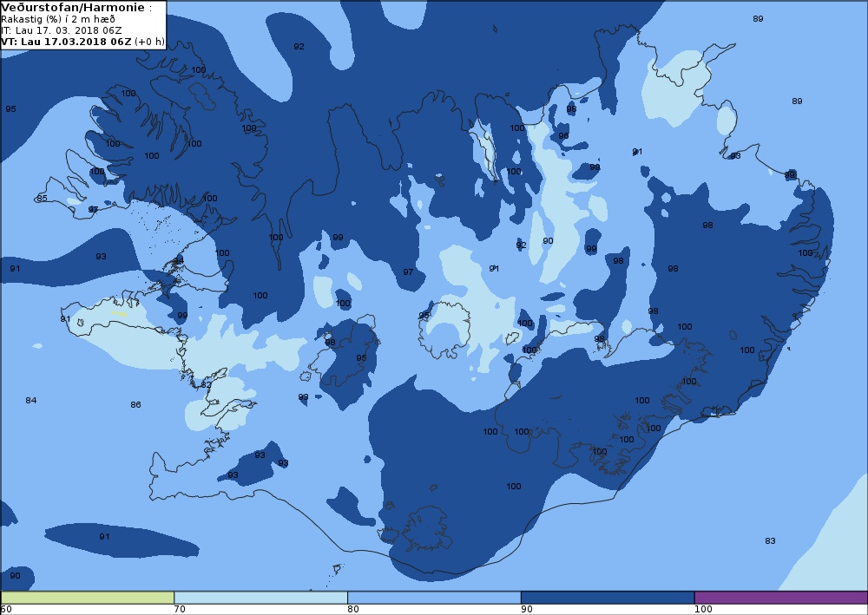868x615 pixels.
Task: Click the humidity value "86" on the map
Action: click(135, 405)
